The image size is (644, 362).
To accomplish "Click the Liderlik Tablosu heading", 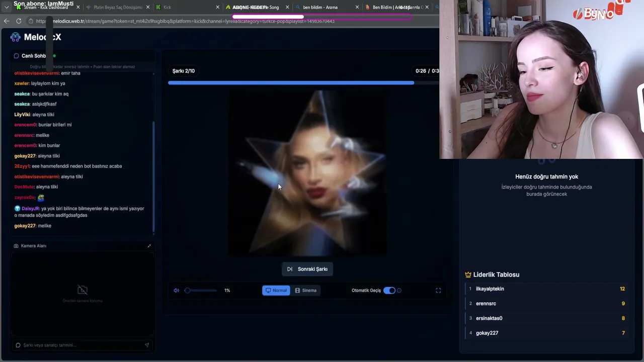I will point(496,275).
